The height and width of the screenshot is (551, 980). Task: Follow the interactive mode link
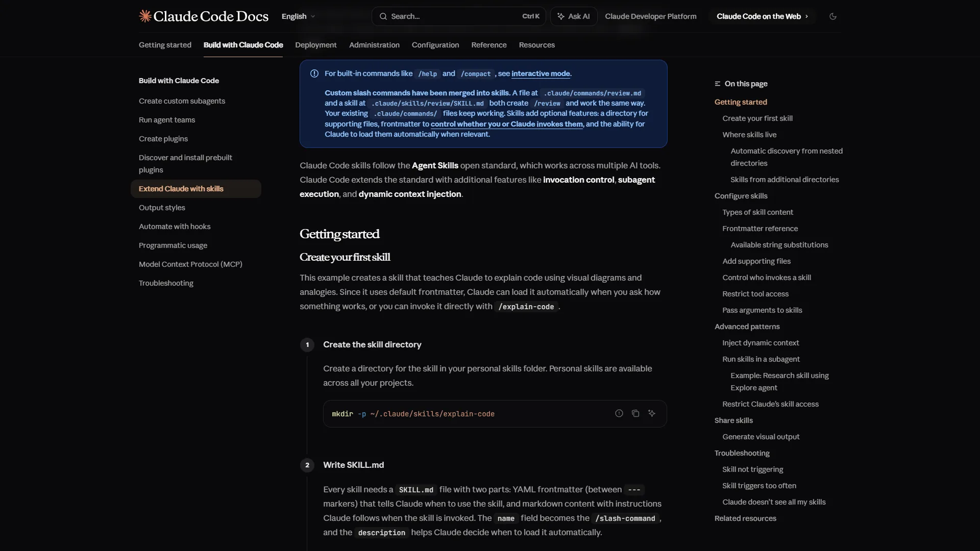(541, 73)
